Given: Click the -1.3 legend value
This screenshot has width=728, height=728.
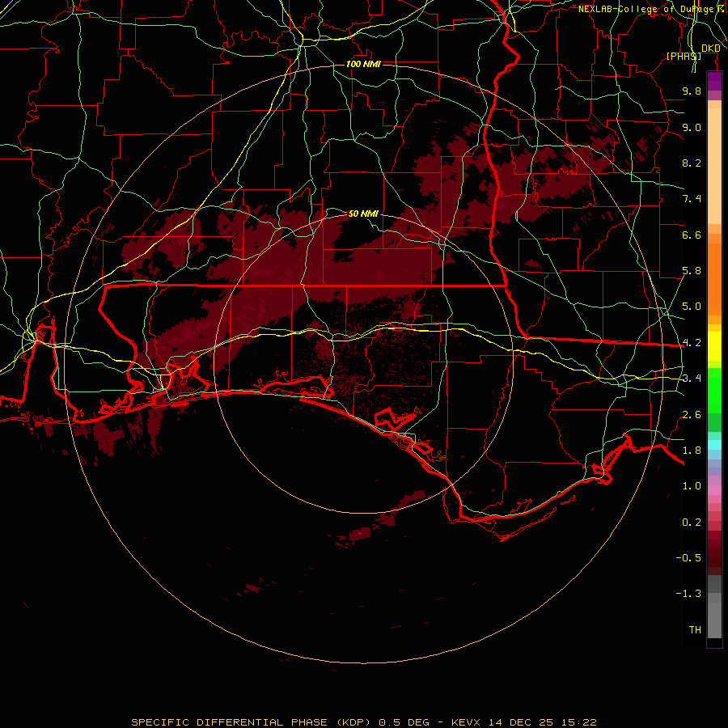Looking at the screenshot, I should point(688,594).
